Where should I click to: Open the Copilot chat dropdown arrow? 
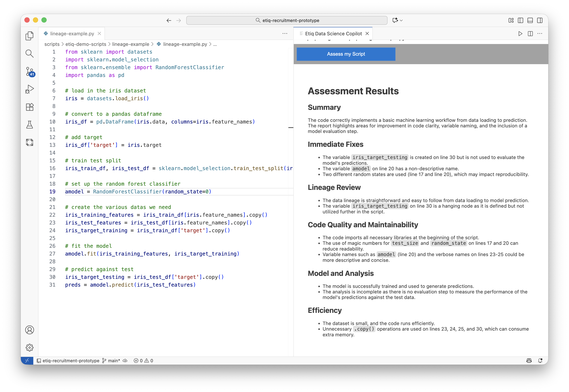401,20
